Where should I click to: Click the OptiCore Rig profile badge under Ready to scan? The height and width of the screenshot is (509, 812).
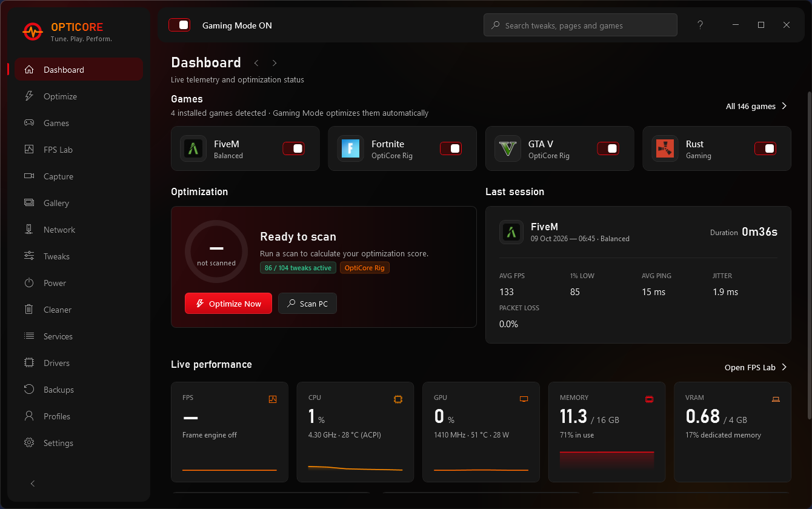pyautogui.click(x=365, y=268)
